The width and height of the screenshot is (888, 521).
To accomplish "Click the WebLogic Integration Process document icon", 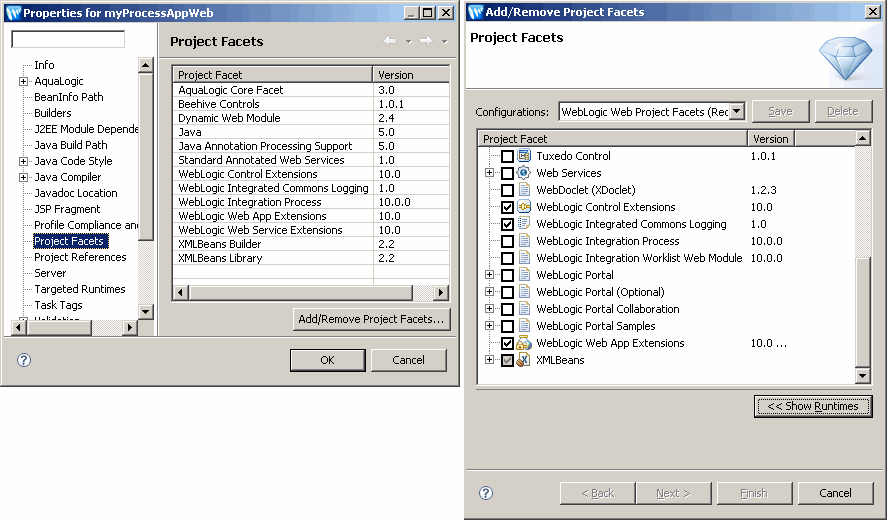I will click(x=524, y=241).
